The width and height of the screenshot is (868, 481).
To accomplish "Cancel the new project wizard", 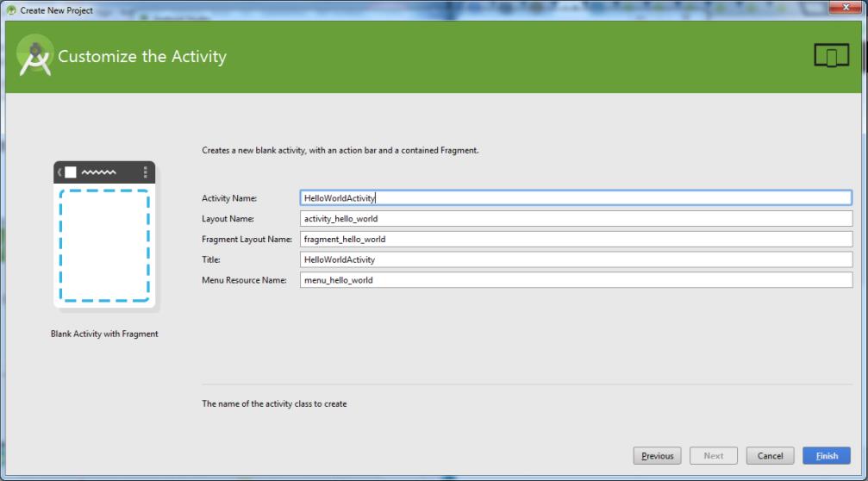I will pos(770,456).
